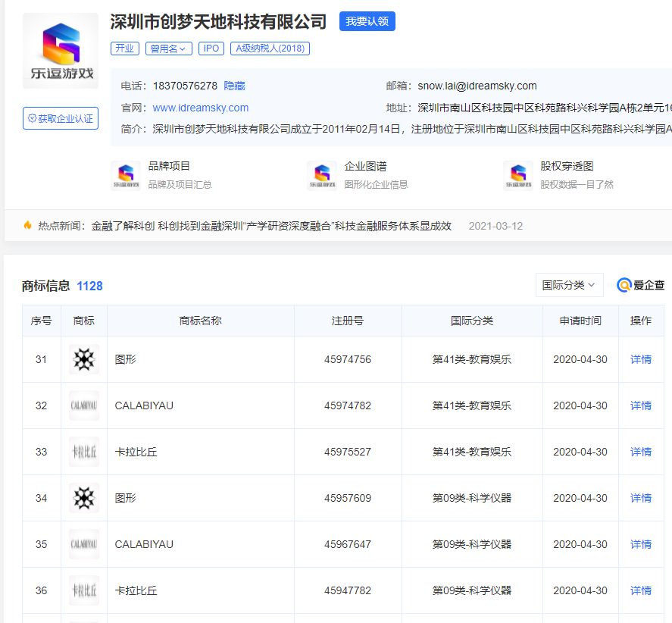Click the 企业图谱 logo icon
This screenshot has height=623, width=672.
322,175
